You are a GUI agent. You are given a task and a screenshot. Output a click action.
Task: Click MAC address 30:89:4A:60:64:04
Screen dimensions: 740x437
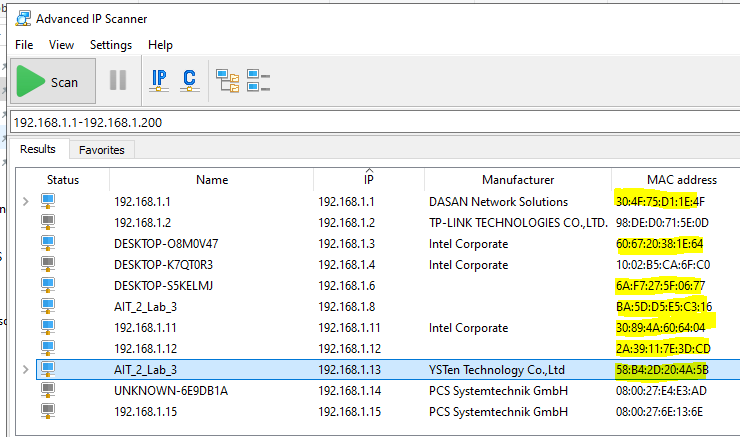pos(660,328)
